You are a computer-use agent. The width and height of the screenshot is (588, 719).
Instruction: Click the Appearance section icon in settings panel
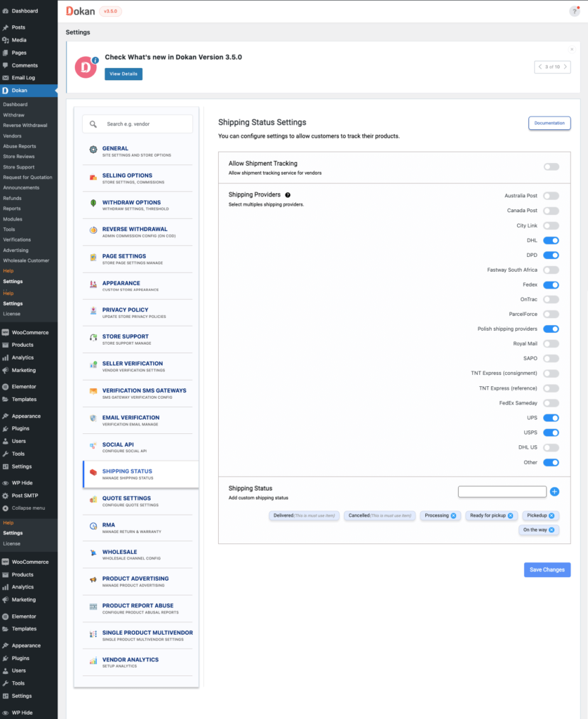tap(93, 284)
